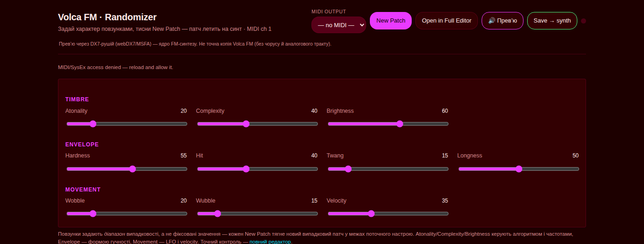Image resolution: width=644 pixels, height=244 pixels.
Task: Adjust the Atonality slider
Action: pos(127,124)
